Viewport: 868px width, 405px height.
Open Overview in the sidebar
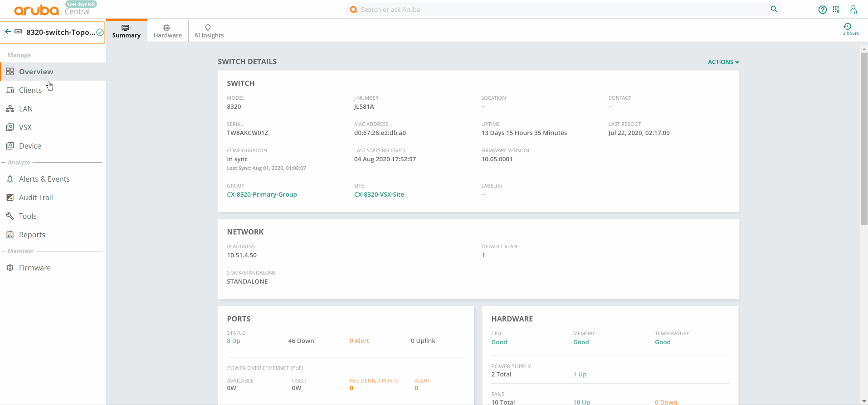[53, 72]
